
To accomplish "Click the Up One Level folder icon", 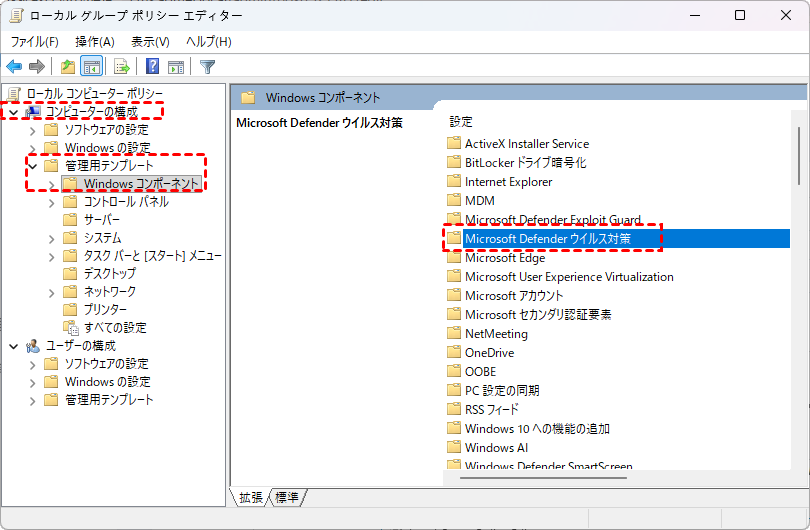I will [x=67, y=67].
